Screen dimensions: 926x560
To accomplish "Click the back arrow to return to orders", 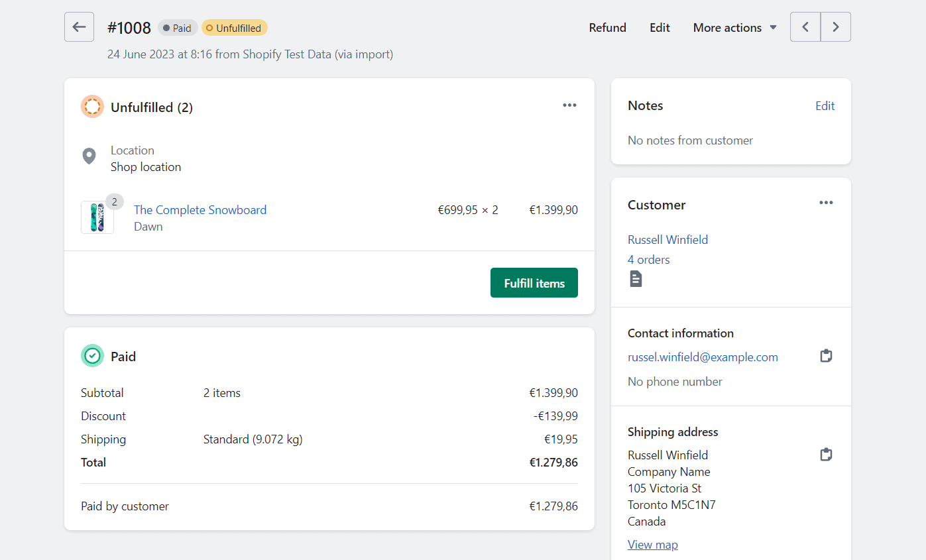I will (79, 27).
